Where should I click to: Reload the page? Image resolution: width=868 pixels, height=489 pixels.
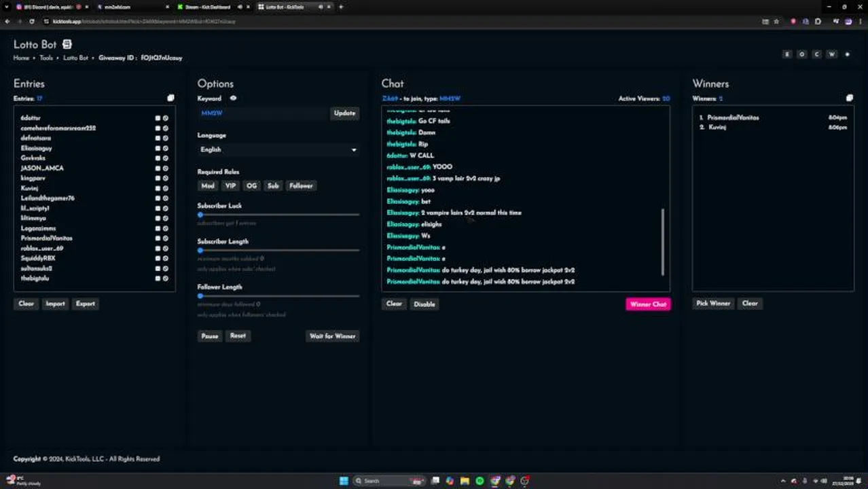pos(31,21)
